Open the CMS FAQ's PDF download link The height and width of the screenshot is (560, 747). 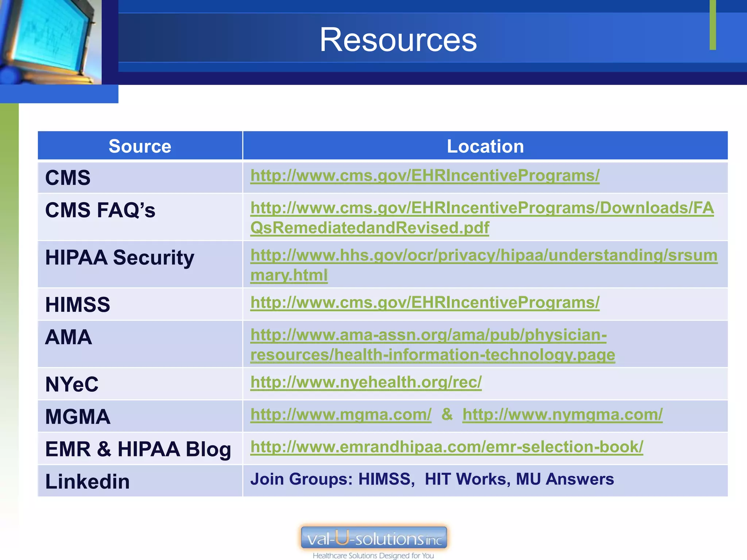tap(482, 218)
